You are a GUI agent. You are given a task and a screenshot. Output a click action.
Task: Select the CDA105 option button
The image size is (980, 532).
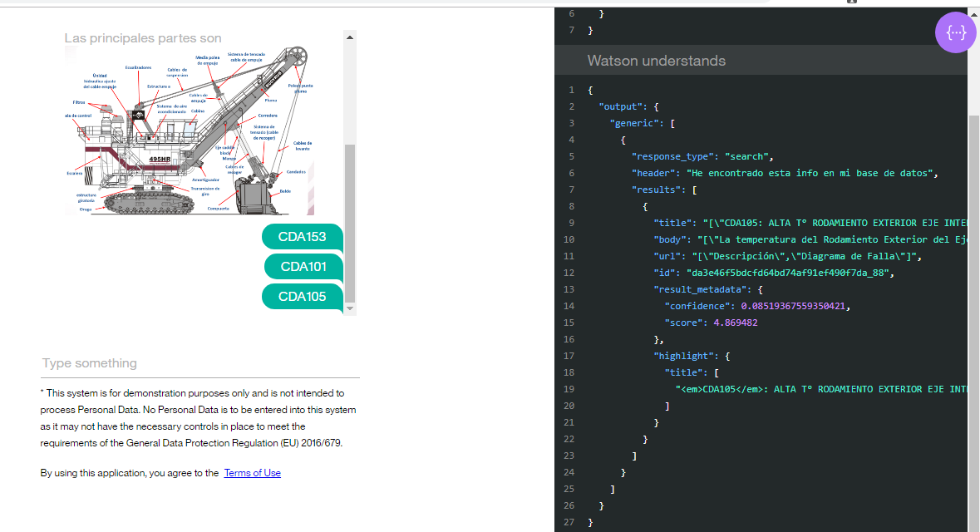(x=302, y=296)
